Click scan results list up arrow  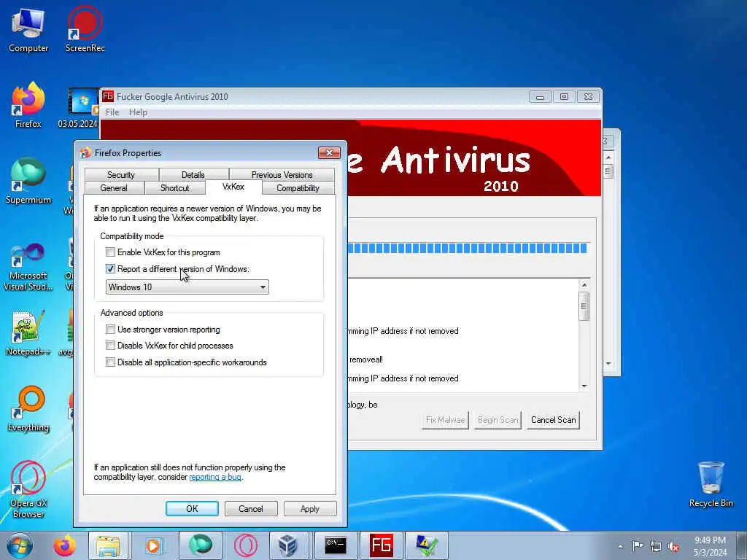pos(584,285)
